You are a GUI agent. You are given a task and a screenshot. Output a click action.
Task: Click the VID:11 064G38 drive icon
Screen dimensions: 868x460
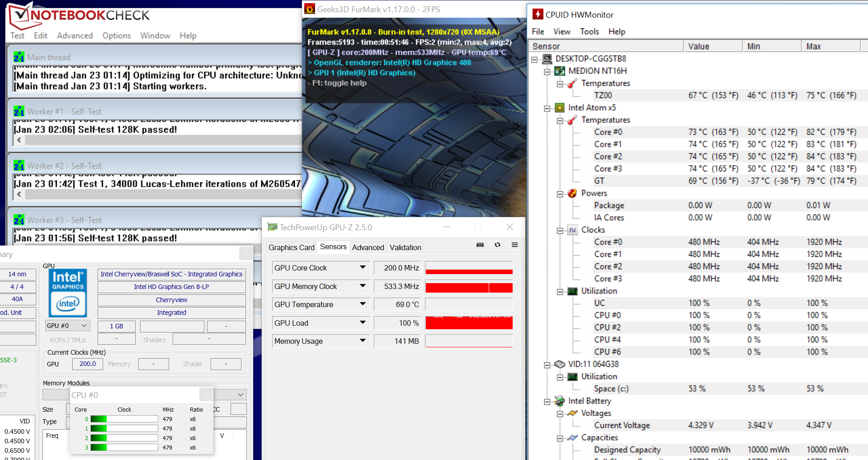pyautogui.click(x=560, y=364)
